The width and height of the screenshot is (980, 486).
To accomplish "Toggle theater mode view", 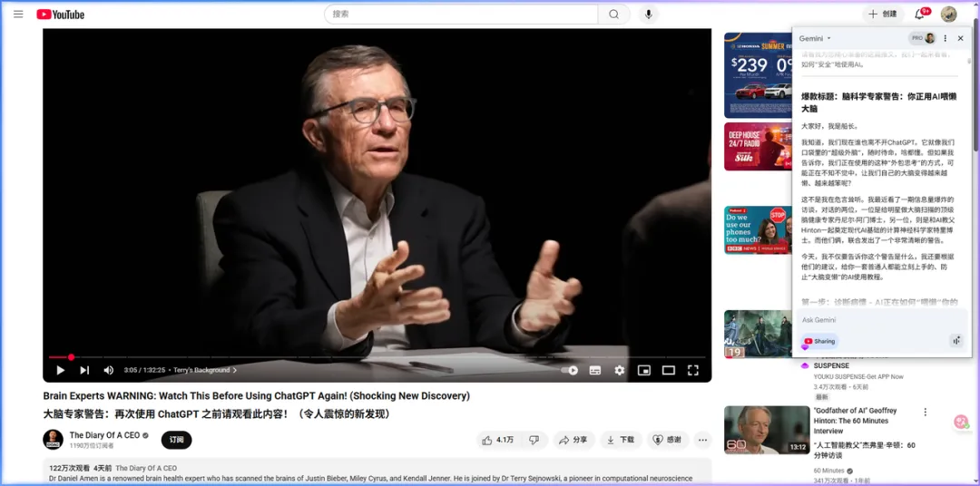I will pyautogui.click(x=669, y=370).
